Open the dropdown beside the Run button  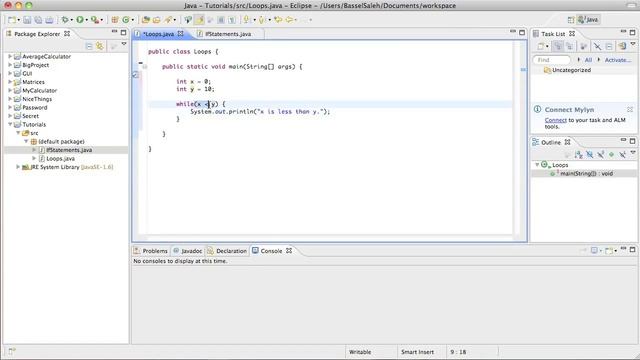coord(87,20)
